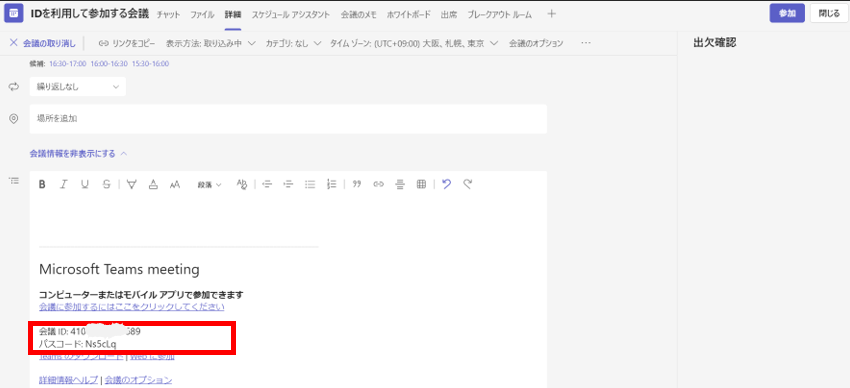Click the 場所を追加 location field
Image resolution: width=850 pixels, height=388 pixels.
click(x=288, y=119)
